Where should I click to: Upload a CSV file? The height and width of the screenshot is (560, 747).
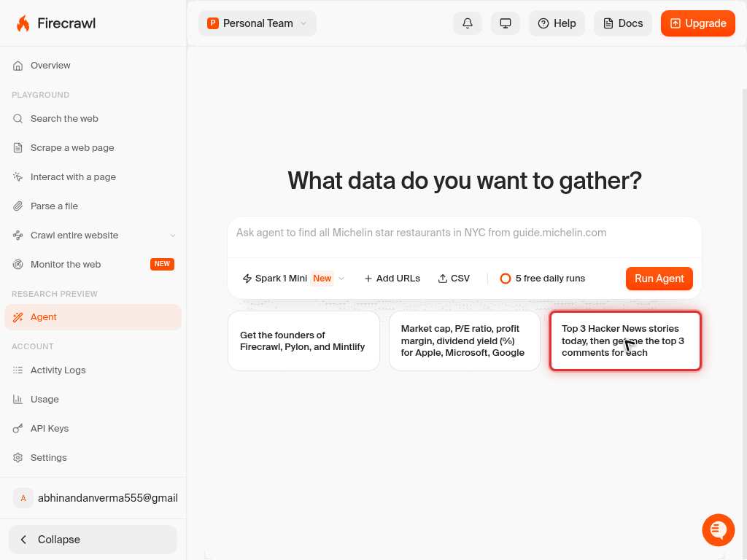[454, 279]
